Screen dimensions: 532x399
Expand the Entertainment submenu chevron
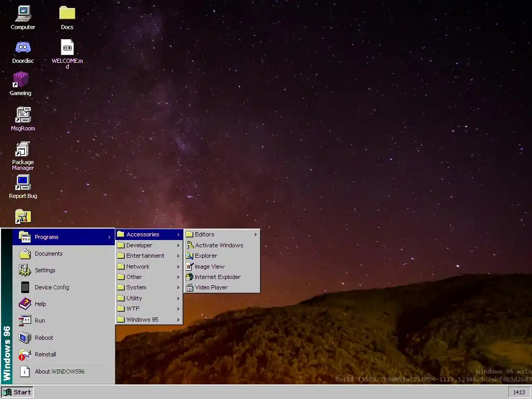click(x=178, y=256)
